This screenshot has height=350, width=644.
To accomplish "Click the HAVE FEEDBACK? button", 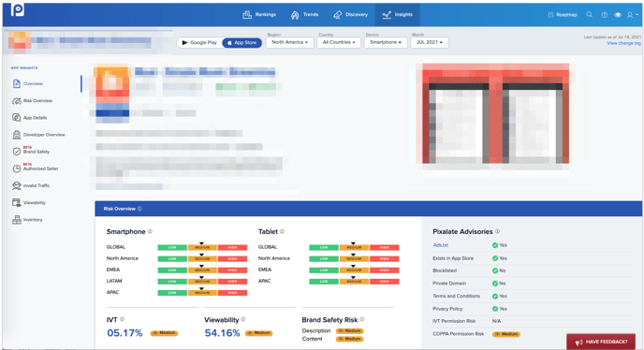I will (x=601, y=342).
